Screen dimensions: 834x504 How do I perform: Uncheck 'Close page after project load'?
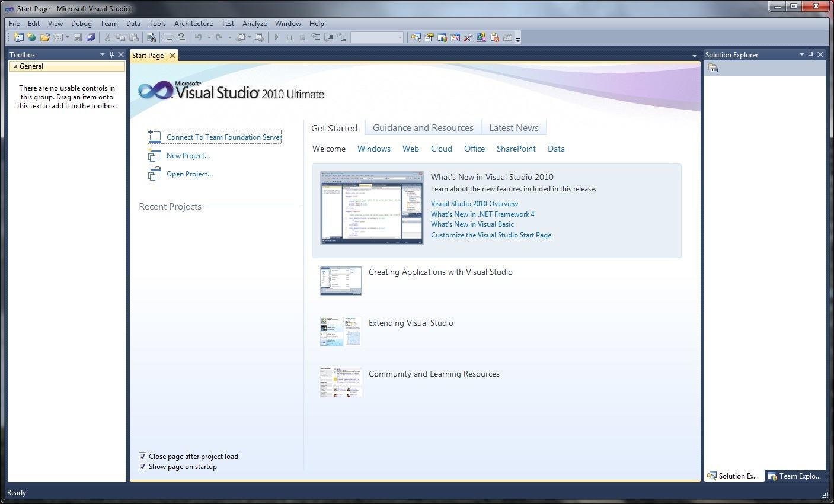coord(143,456)
